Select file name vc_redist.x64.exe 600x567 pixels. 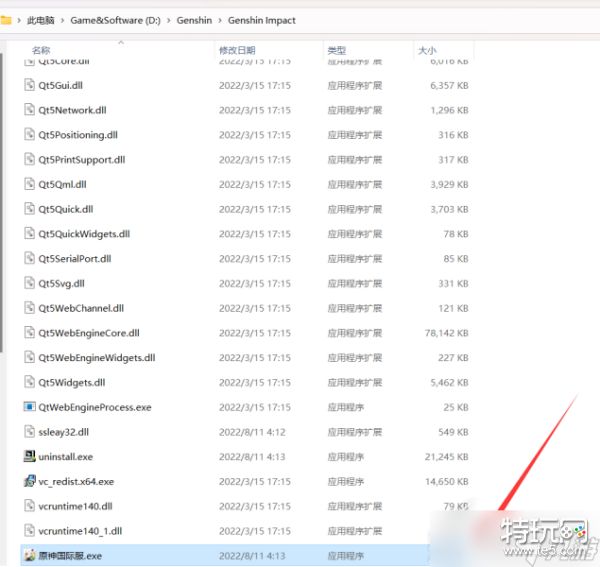pyautogui.click(x=76, y=481)
